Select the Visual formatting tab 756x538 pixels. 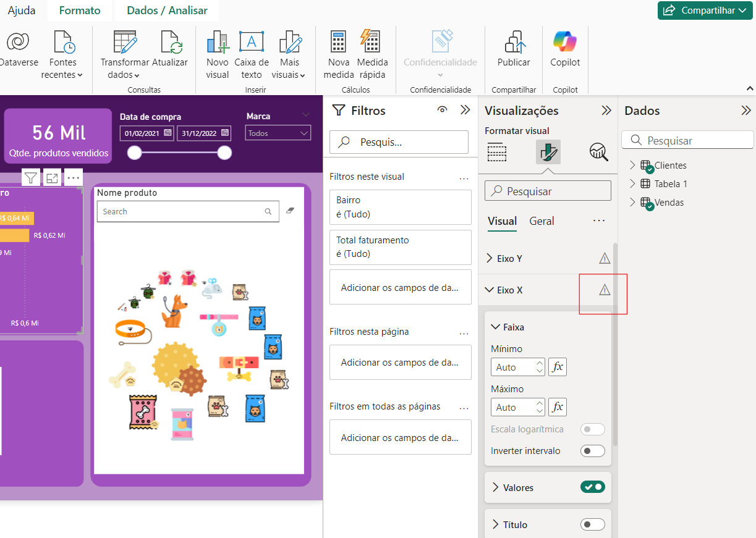point(502,221)
